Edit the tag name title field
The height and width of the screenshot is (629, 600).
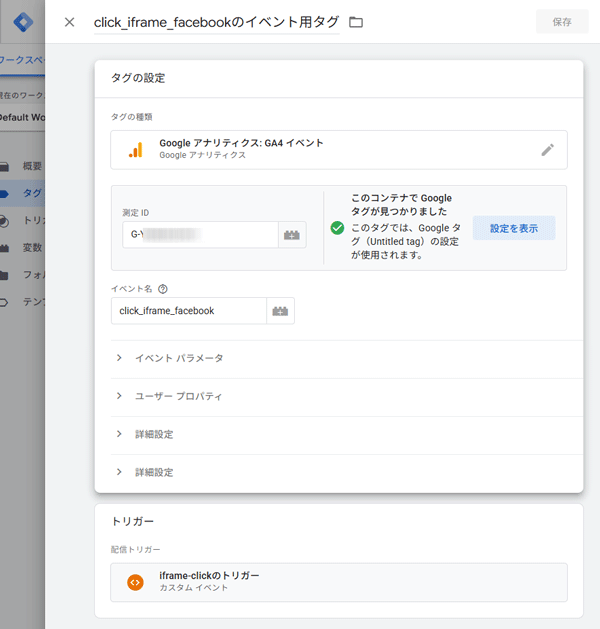(x=215, y=22)
